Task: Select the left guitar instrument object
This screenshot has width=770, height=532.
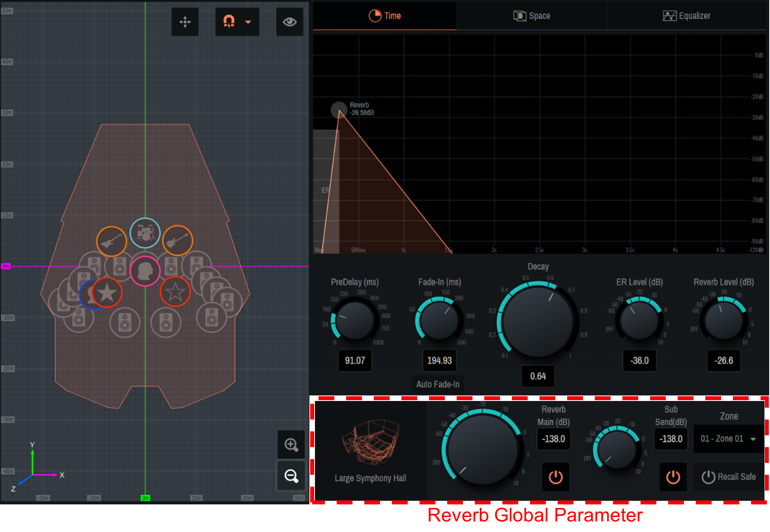Action: click(112, 241)
